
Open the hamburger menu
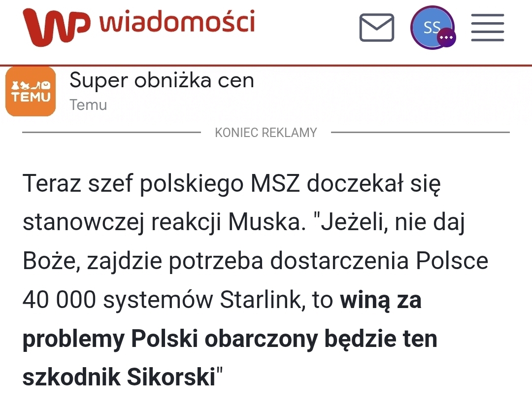(x=487, y=28)
